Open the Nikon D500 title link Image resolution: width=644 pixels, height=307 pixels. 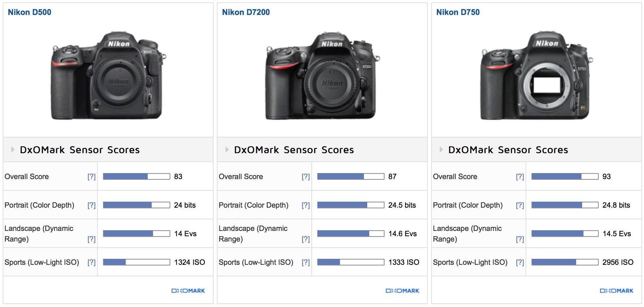coord(30,12)
